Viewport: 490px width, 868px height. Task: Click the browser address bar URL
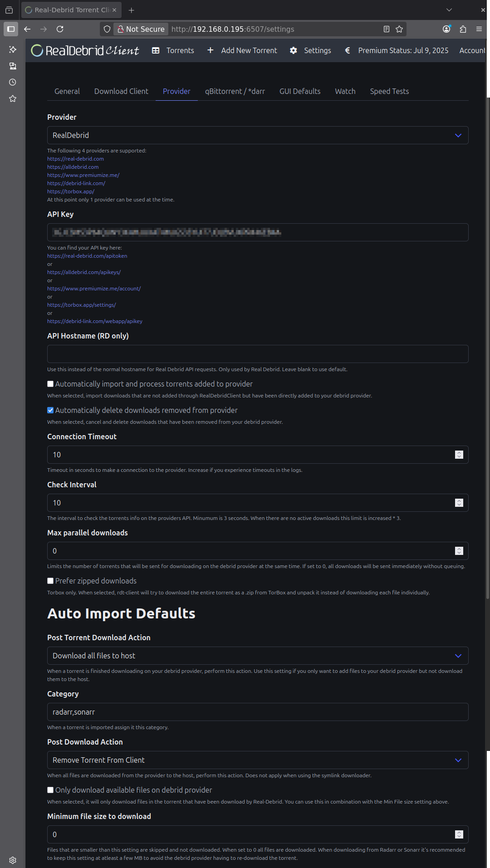click(x=233, y=29)
